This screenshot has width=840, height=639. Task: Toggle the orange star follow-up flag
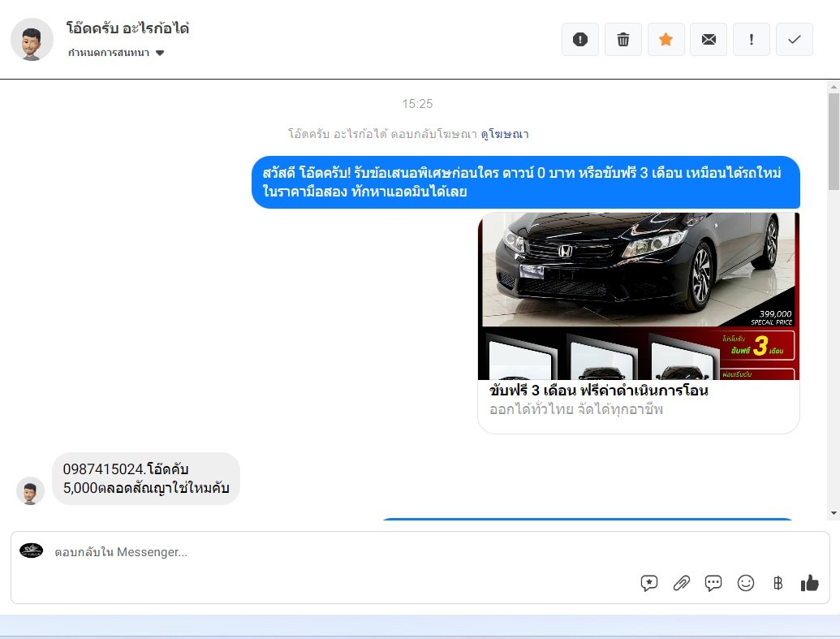(x=666, y=39)
